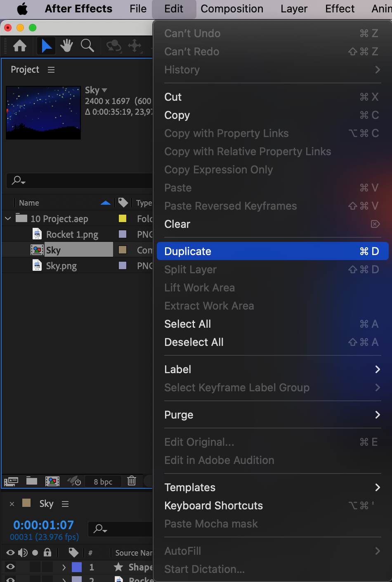392x582 pixels.
Task: Click the trash icon to delete selected item
Action: pos(132,481)
